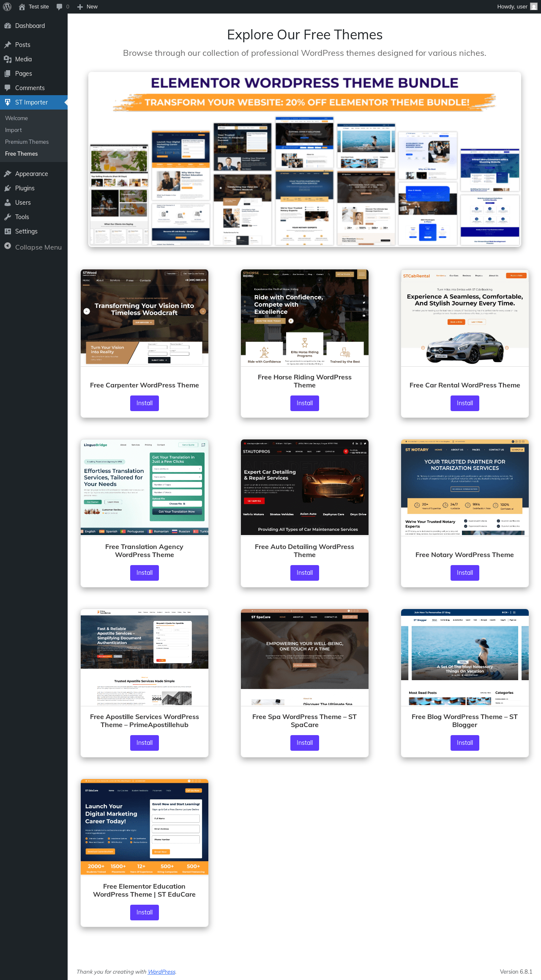Click the ST Notary theme preview
The image size is (541, 980).
(x=465, y=488)
